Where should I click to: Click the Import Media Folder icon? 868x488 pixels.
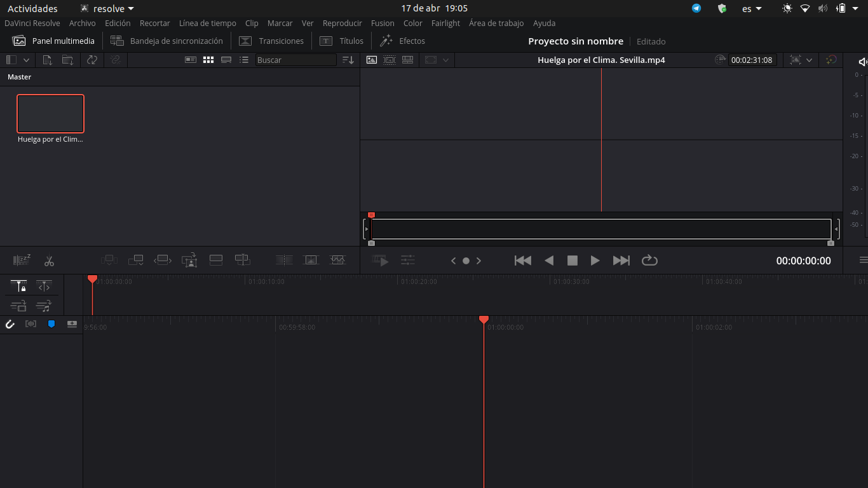pyautogui.click(x=68, y=60)
